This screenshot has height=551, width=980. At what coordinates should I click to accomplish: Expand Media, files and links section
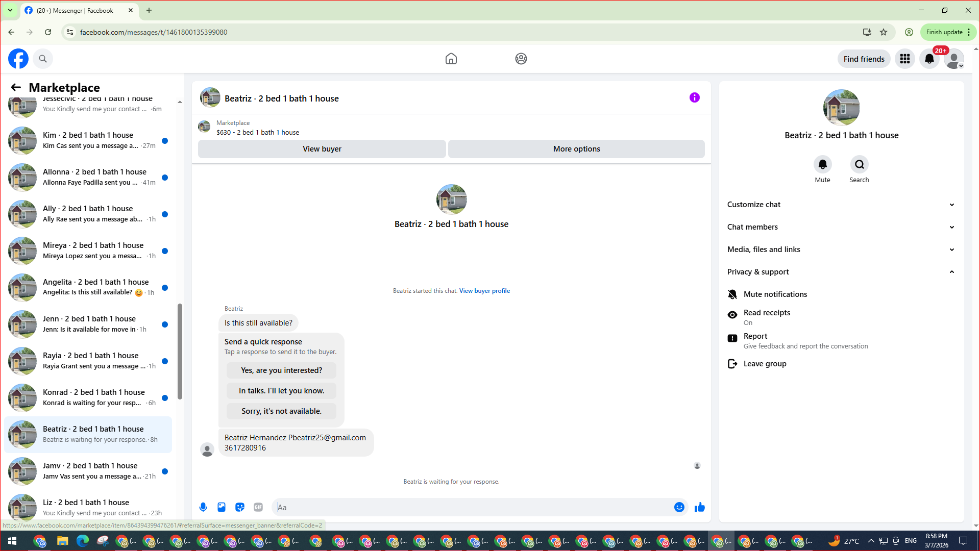pyautogui.click(x=841, y=249)
